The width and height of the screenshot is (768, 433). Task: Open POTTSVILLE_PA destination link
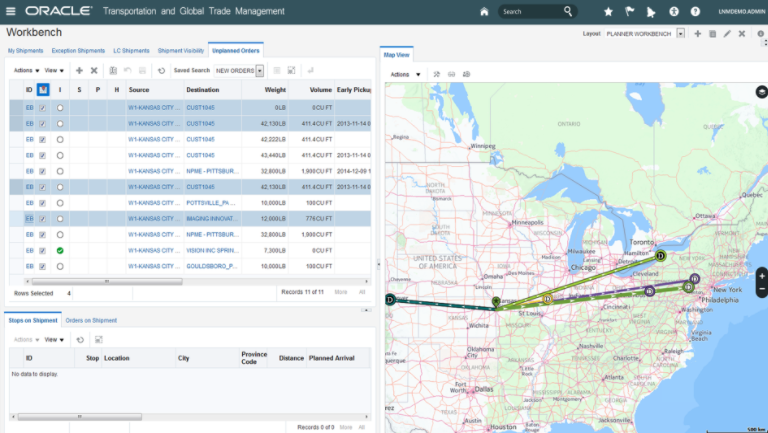(211, 203)
